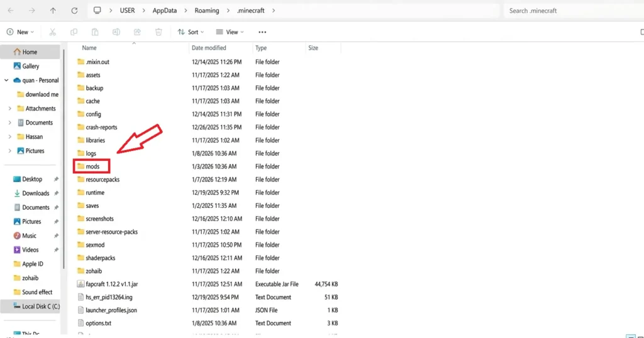Select the mods folder icon

pos(81,166)
